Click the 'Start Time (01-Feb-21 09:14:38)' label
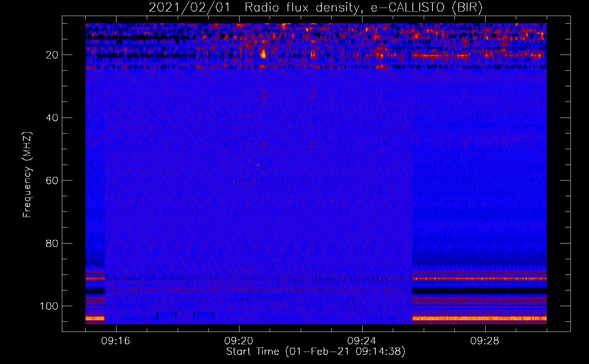The width and height of the screenshot is (589, 364). [316, 352]
